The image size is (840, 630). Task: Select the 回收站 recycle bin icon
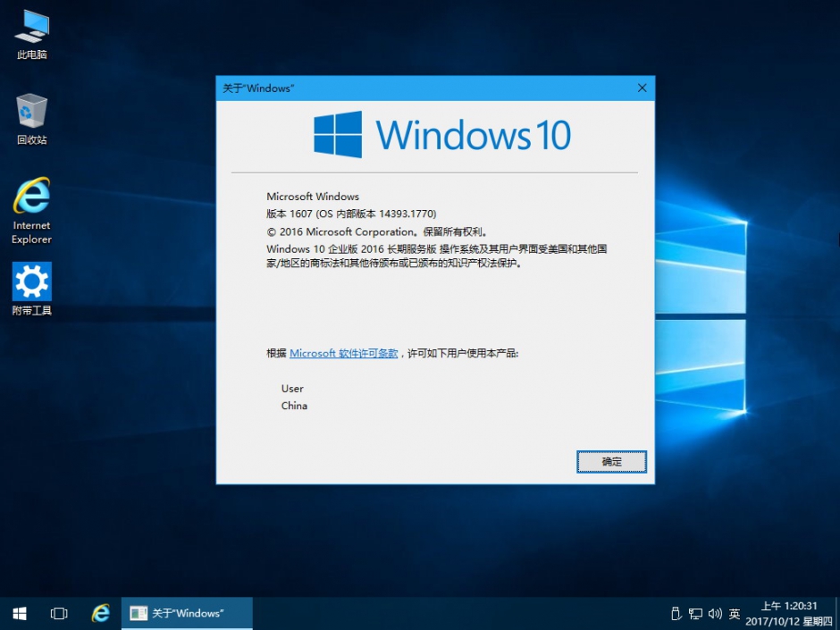click(x=31, y=119)
